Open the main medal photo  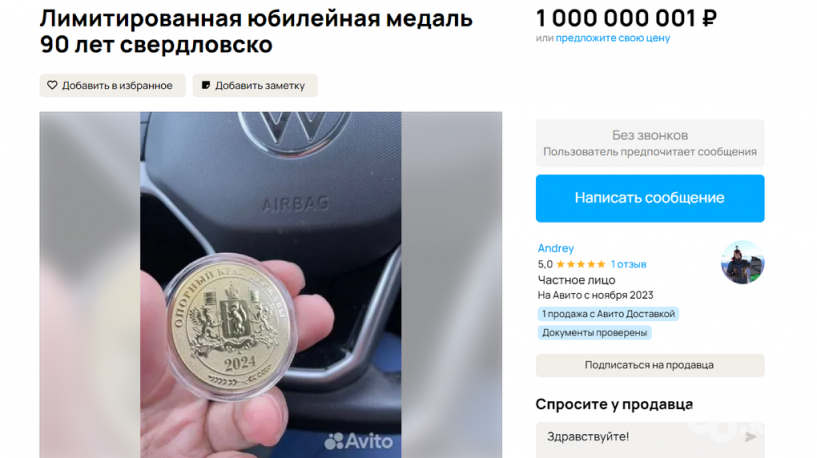click(270, 285)
